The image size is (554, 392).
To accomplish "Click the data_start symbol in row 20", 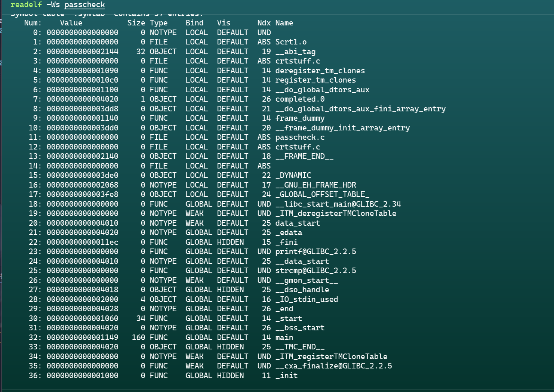I will point(298,223).
